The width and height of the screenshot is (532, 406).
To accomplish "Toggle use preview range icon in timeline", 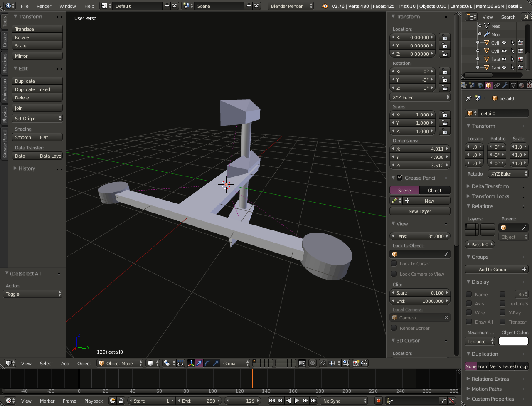I will [113, 401].
